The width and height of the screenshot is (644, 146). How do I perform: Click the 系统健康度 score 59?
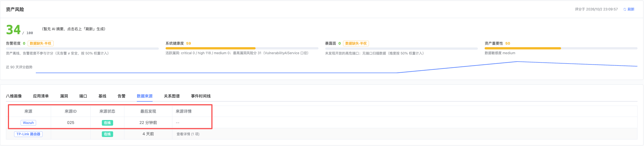tap(188, 43)
